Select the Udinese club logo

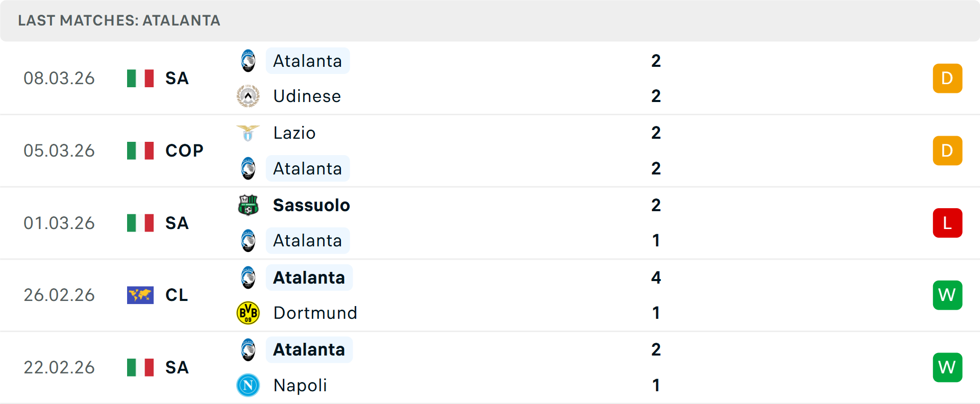[247, 96]
